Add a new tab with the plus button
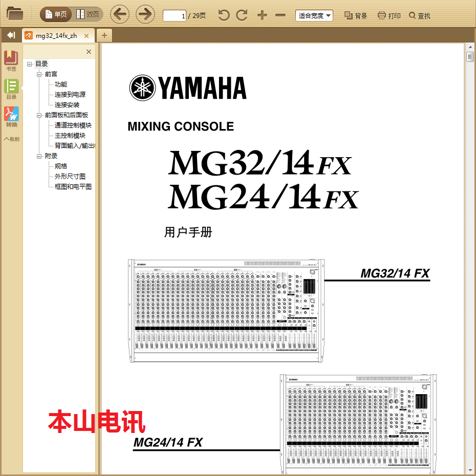 (x=104, y=35)
